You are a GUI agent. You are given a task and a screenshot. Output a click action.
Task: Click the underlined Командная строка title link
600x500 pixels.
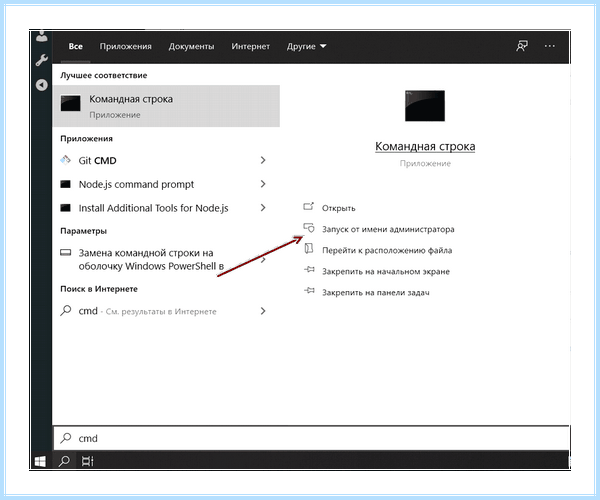pyautogui.click(x=425, y=147)
